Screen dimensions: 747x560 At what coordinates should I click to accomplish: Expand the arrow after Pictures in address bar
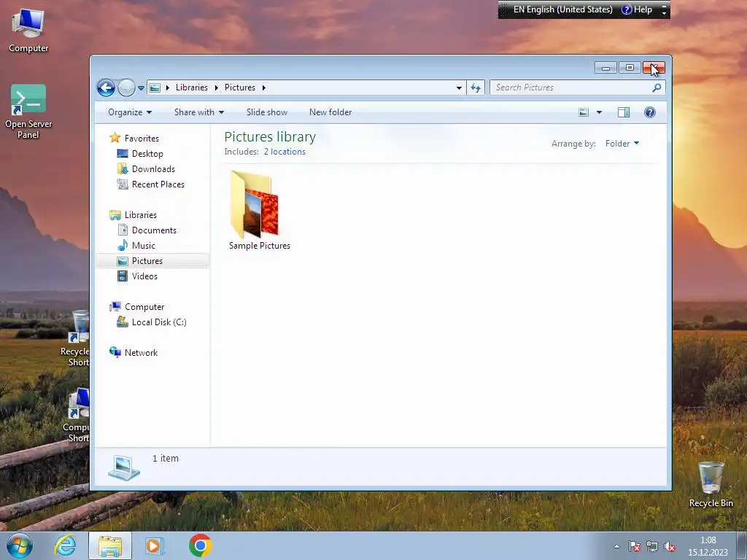click(264, 87)
